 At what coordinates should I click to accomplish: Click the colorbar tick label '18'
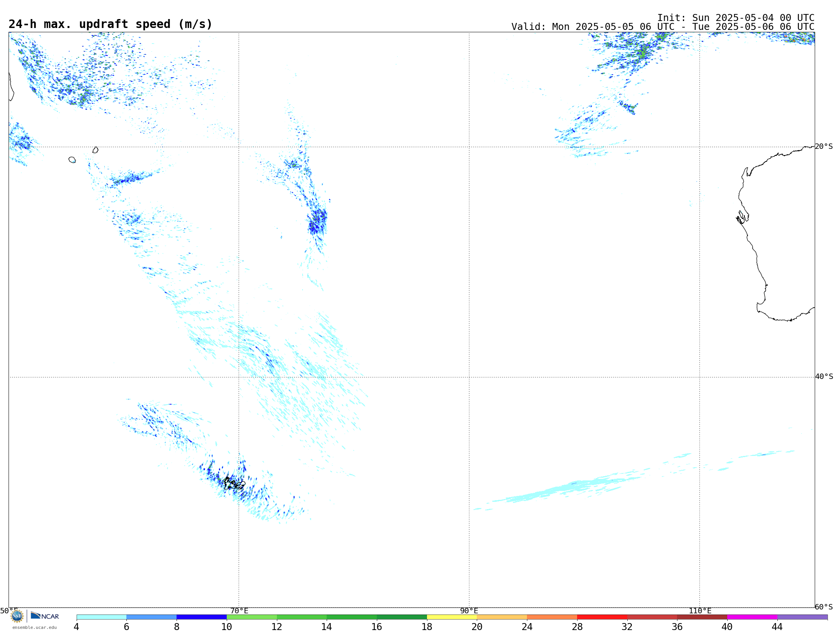tap(427, 627)
